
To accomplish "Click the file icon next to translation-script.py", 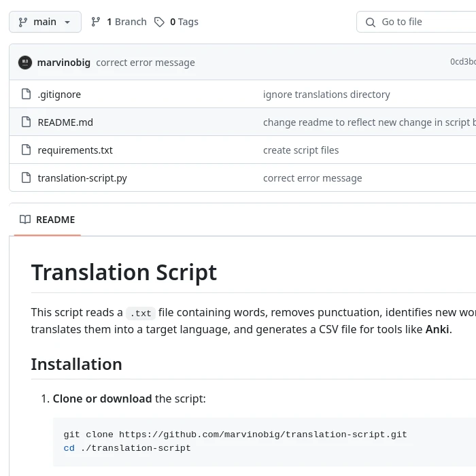I will click(x=26, y=178).
